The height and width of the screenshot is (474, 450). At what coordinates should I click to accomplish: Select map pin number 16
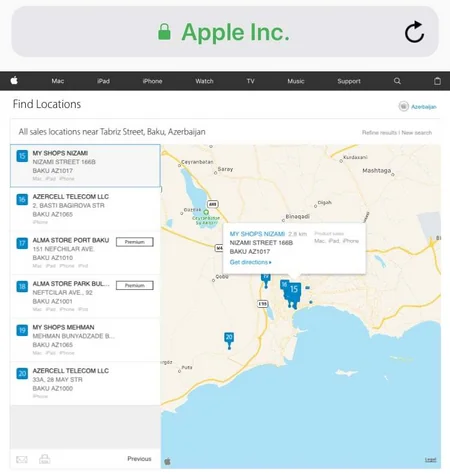(x=284, y=285)
